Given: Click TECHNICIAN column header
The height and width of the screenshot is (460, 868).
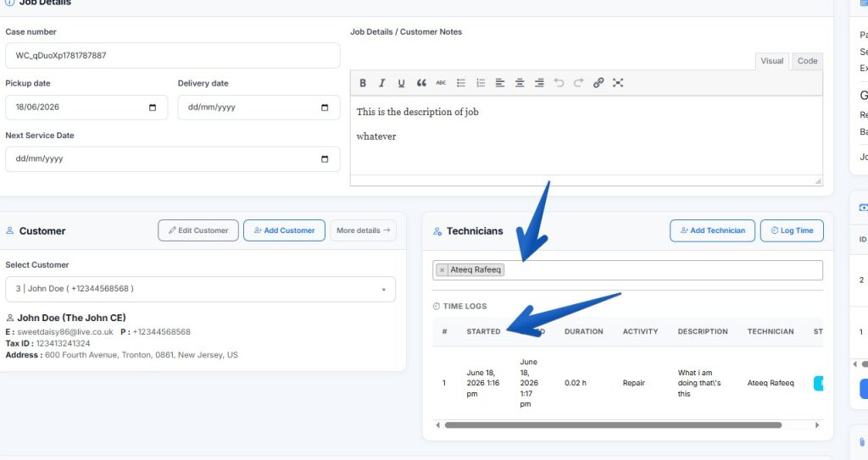Looking at the screenshot, I should coord(770,331).
